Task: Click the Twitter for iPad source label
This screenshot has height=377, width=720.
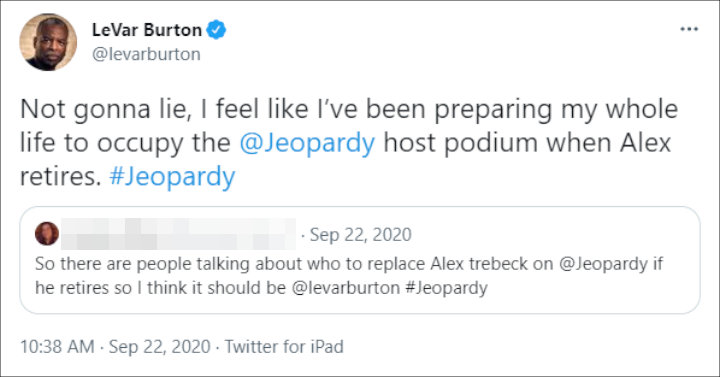Action: [284, 347]
